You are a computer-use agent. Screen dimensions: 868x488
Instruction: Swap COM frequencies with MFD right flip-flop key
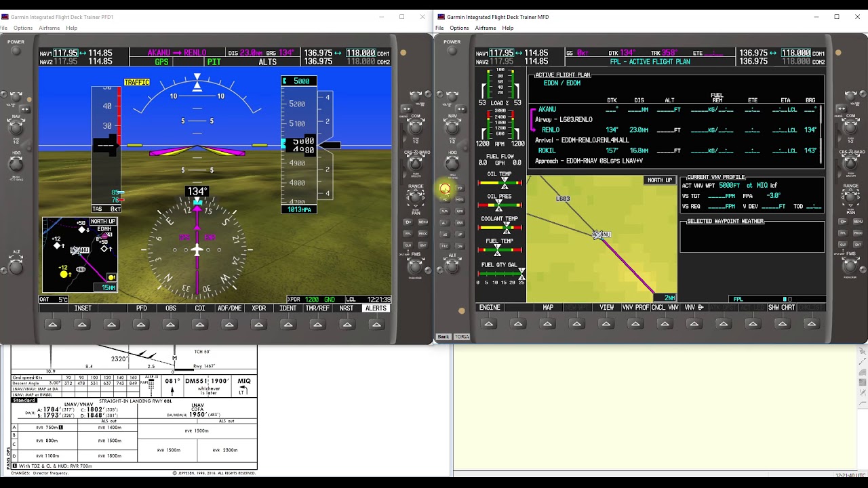[x=840, y=107]
